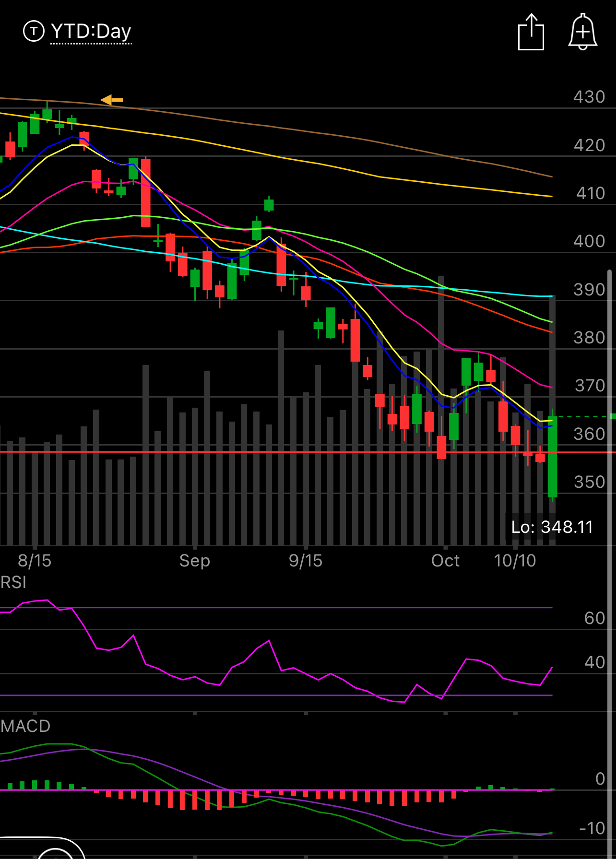Image resolution: width=616 pixels, height=859 pixels.
Task: Tap the 370 price axis label
Action: pos(590,386)
